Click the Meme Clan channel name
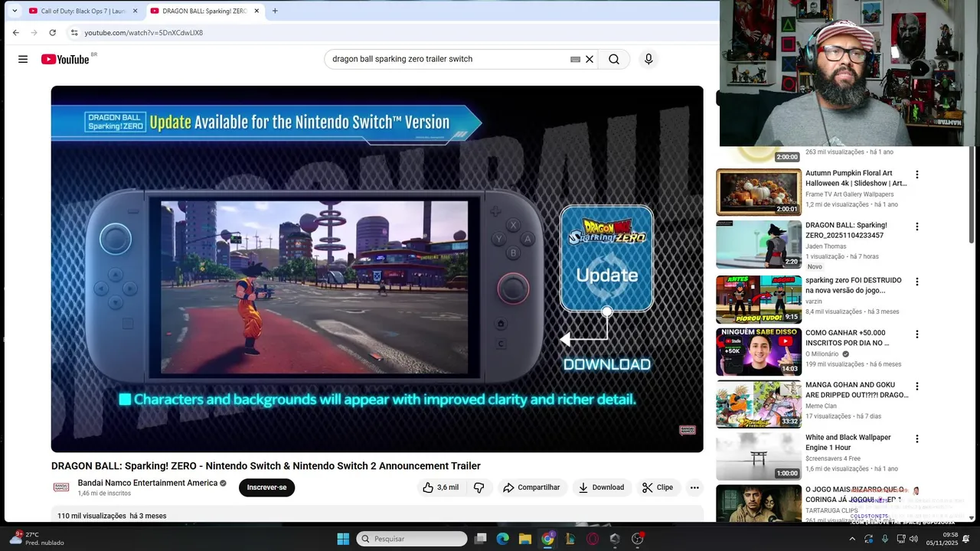Viewport: 980px width, 551px height. 821,406
